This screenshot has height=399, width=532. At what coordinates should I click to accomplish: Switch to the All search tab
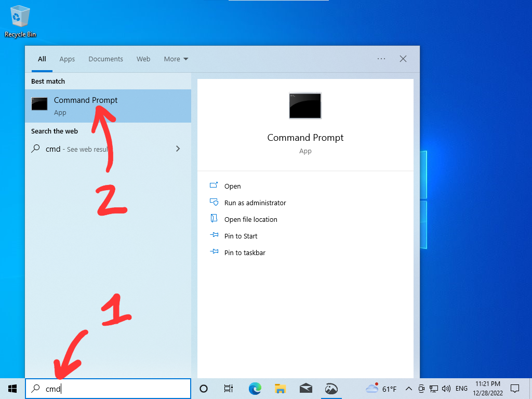42,59
